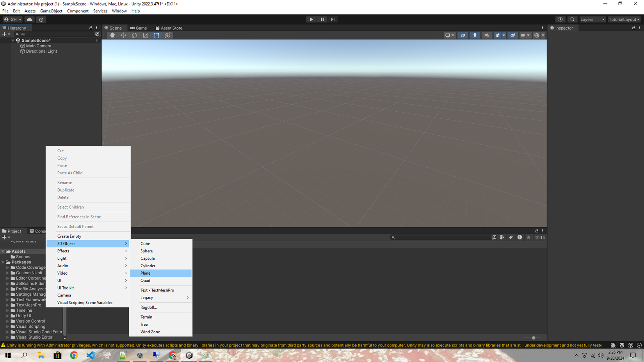Viewport: 644px width, 362px height.
Task: Open the Windows Start menu
Action: [8, 355]
